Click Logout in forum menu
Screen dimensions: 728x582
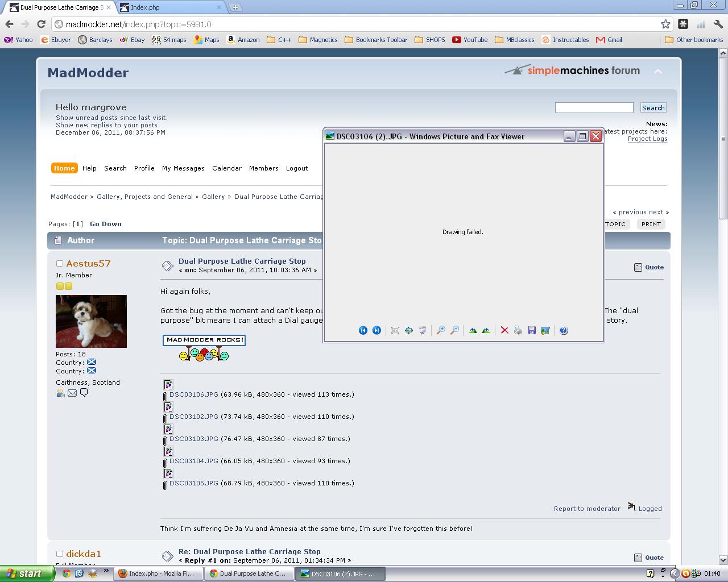(x=297, y=168)
